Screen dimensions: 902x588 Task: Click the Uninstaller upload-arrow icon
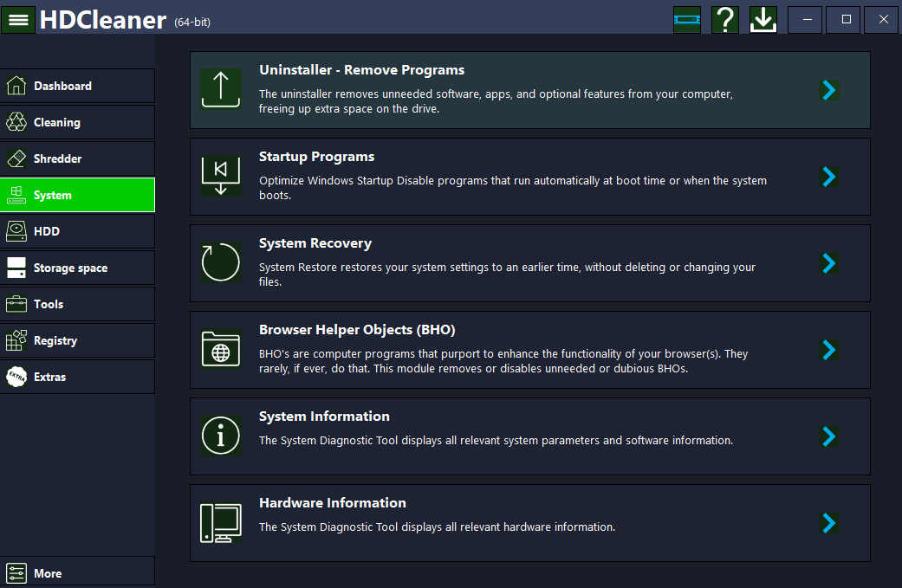tap(221, 89)
